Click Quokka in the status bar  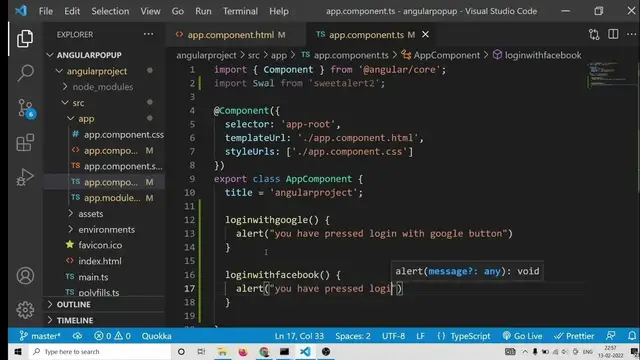point(156,336)
